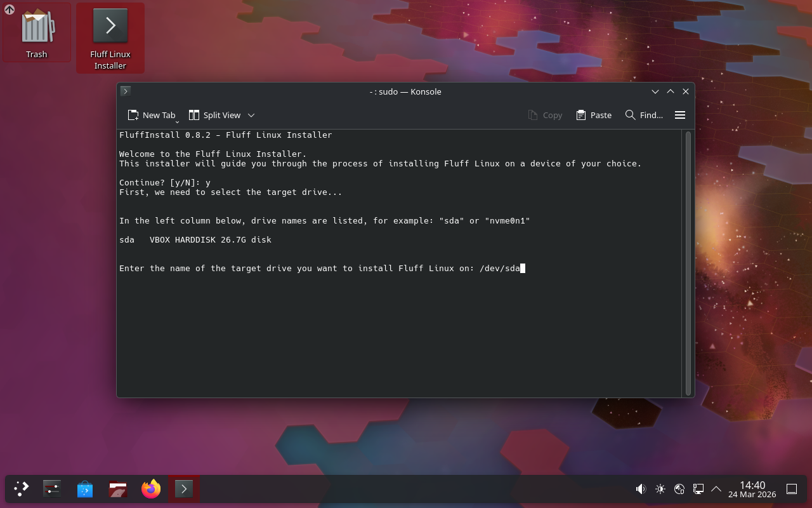This screenshot has height=508, width=812.
Task: Open a New Tab in Konsole
Action: [151, 115]
